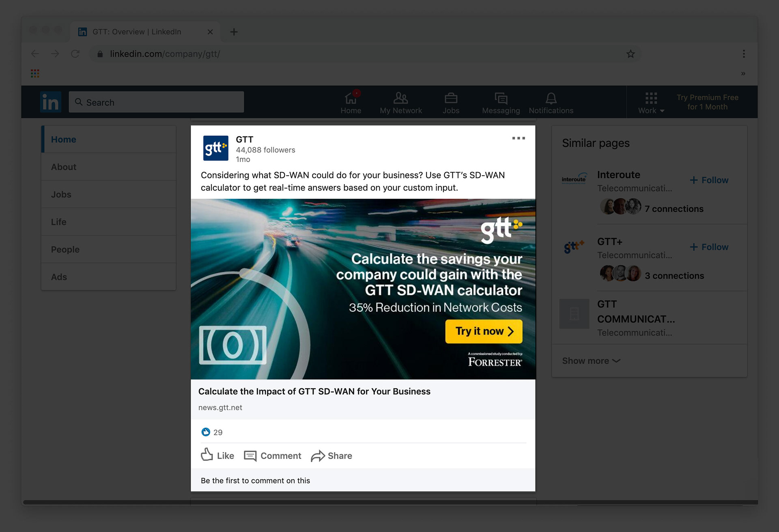Click the GTT+ logo thumbnail
This screenshot has height=532, width=779.
pyautogui.click(x=574, y=246)
